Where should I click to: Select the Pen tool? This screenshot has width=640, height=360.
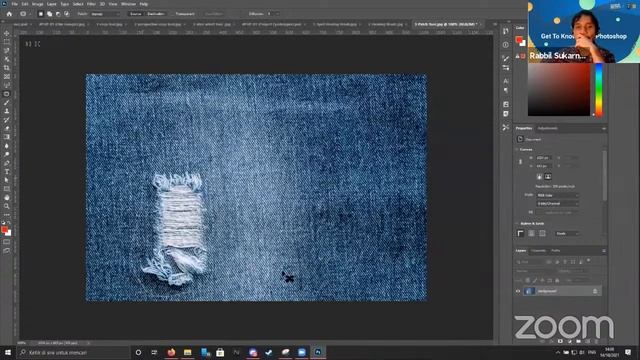(x=7, y=163)
